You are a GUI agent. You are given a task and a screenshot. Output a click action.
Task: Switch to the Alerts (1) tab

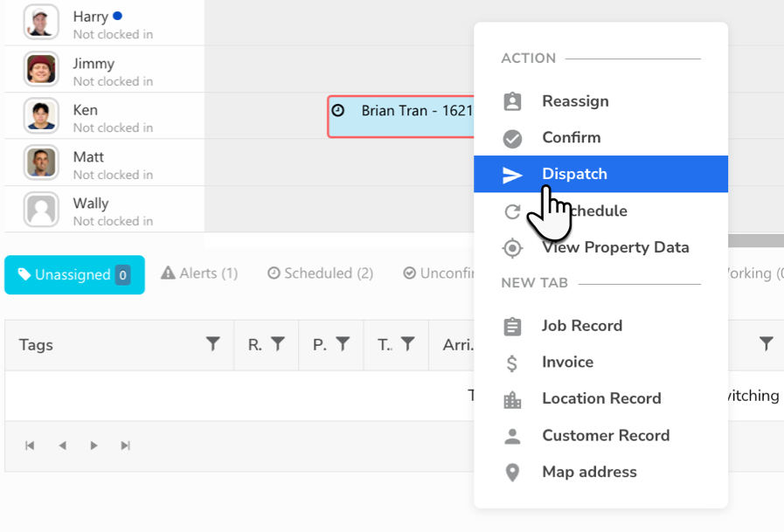[199, 273]
